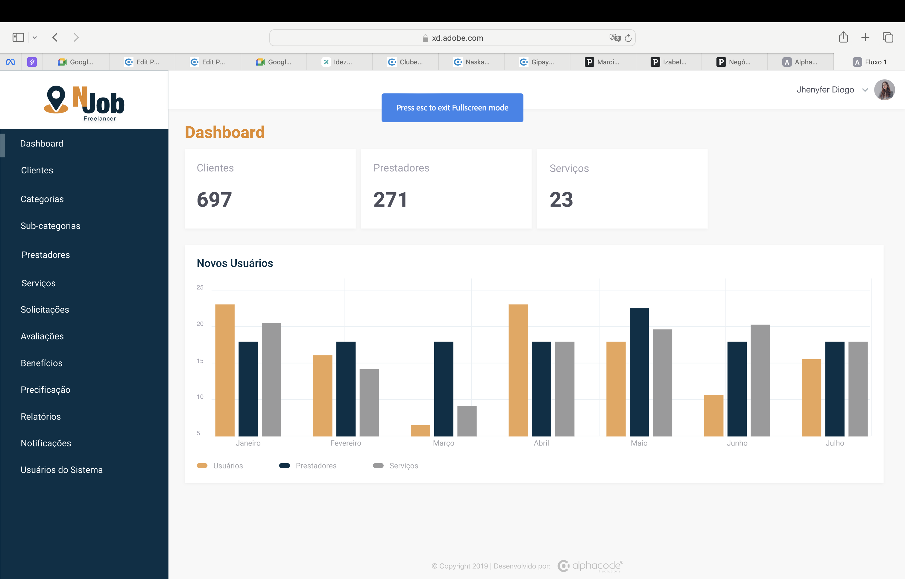Click the Clientes 697 stat card
This screenshot has height=588, width=905.
(x=270, y=189)
